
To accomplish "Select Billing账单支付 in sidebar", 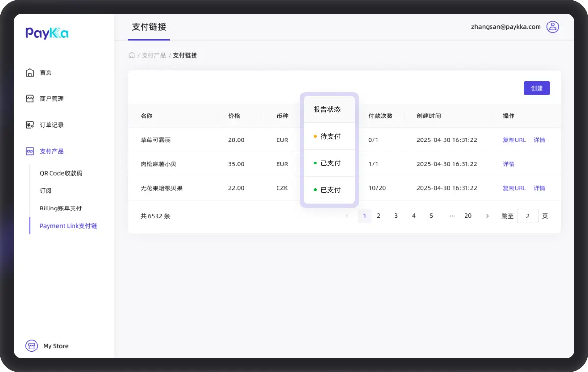I will point(61,209).
